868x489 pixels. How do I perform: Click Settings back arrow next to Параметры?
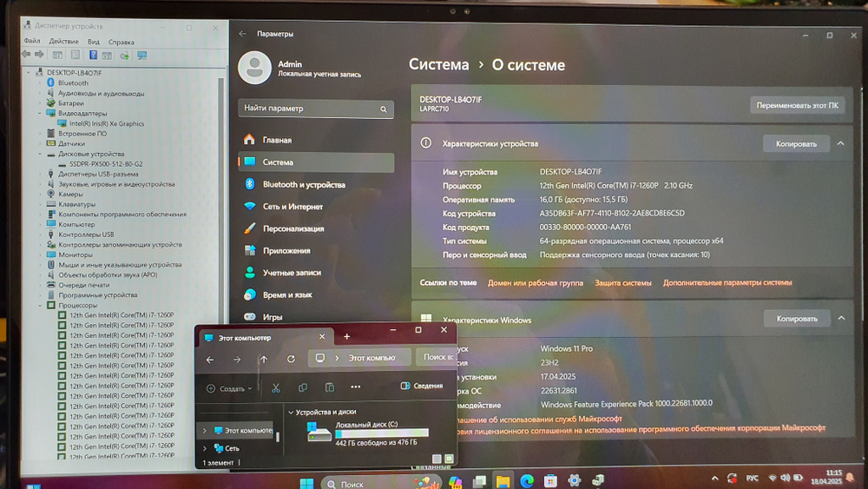pyautogui.click(x=242, y=34)
